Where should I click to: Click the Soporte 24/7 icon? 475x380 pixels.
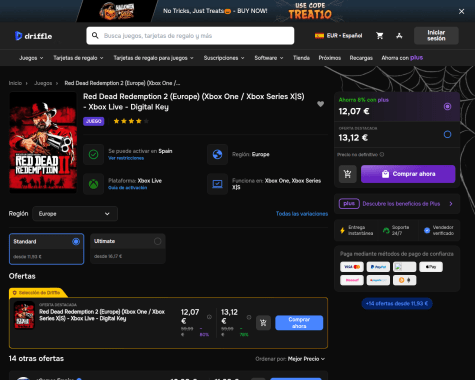(386, 230)
